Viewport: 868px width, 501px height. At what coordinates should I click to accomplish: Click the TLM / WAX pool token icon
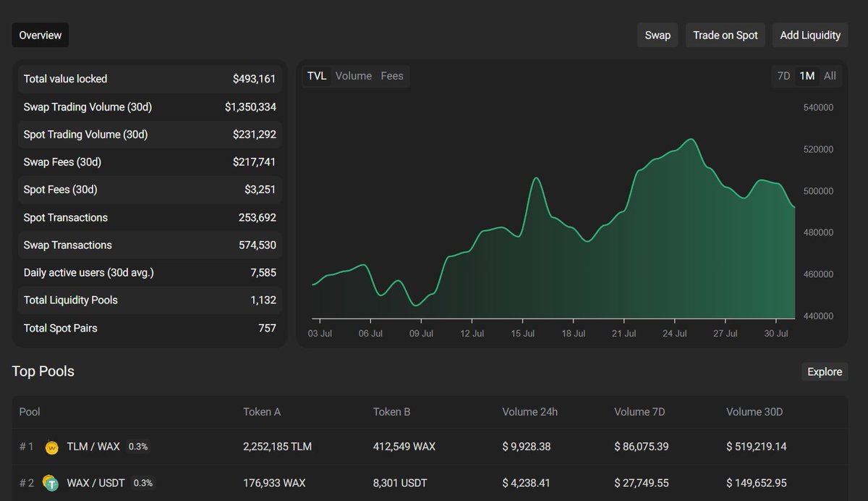click(x=51, y=447)
